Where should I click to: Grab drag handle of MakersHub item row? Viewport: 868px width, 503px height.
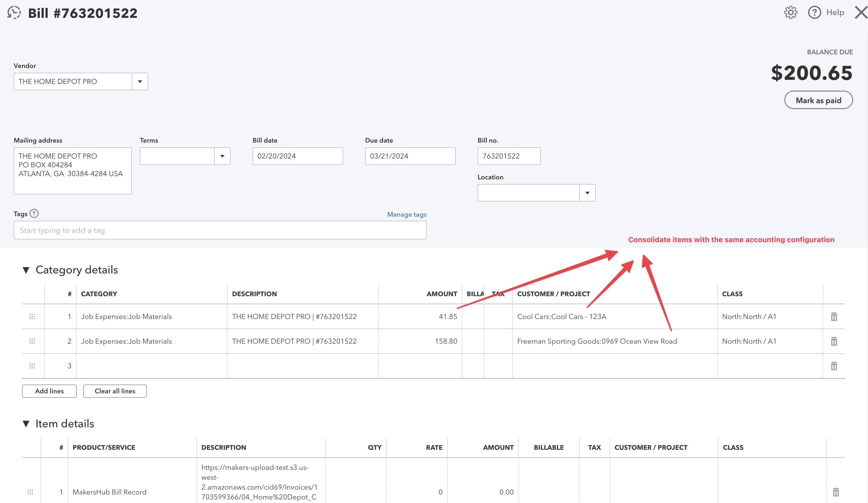30,492
